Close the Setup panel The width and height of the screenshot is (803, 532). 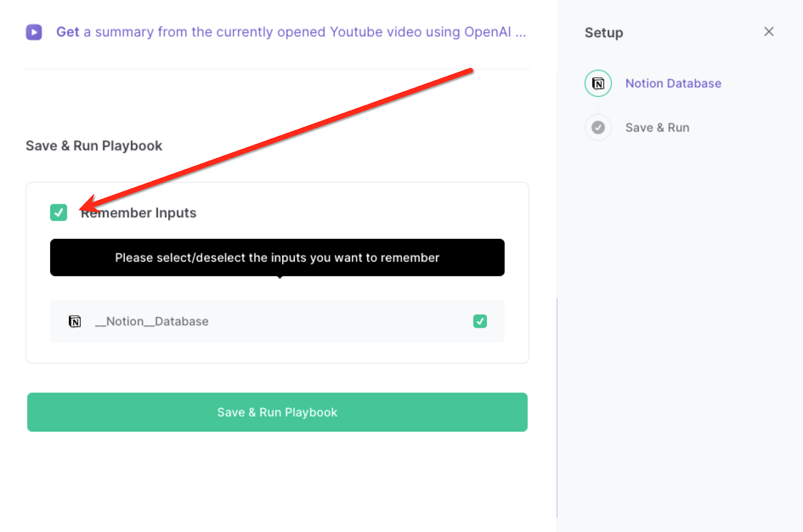click(x=768, y=32)
